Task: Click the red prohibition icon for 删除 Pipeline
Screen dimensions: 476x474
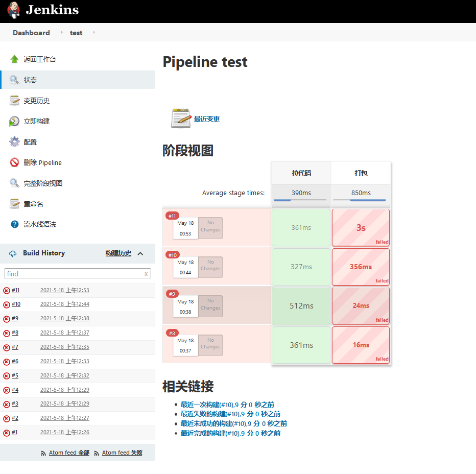Action: (x=14, y=162)
